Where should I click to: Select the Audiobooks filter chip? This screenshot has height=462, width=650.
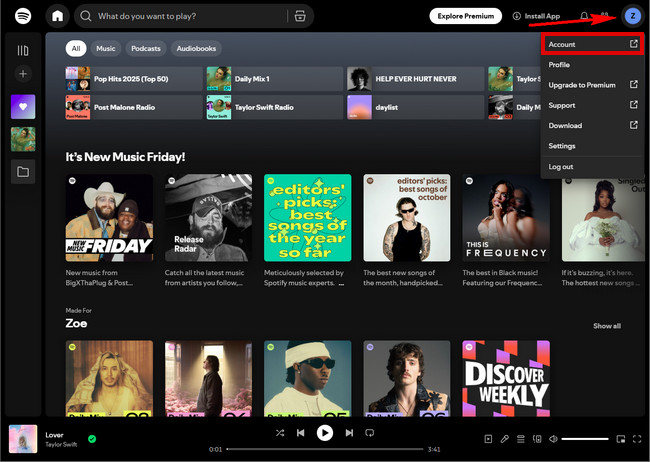coord(196,49)
